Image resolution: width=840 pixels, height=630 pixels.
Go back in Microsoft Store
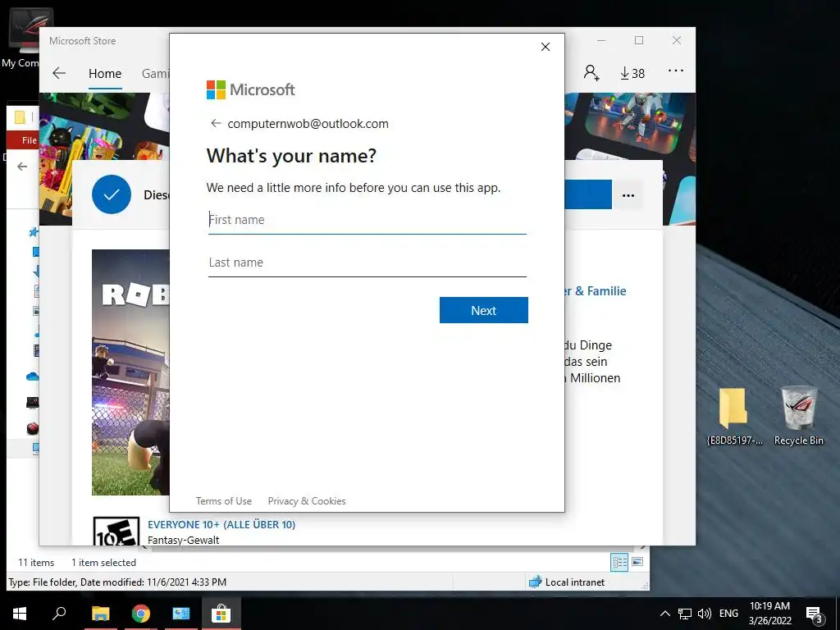coord(59,73)
